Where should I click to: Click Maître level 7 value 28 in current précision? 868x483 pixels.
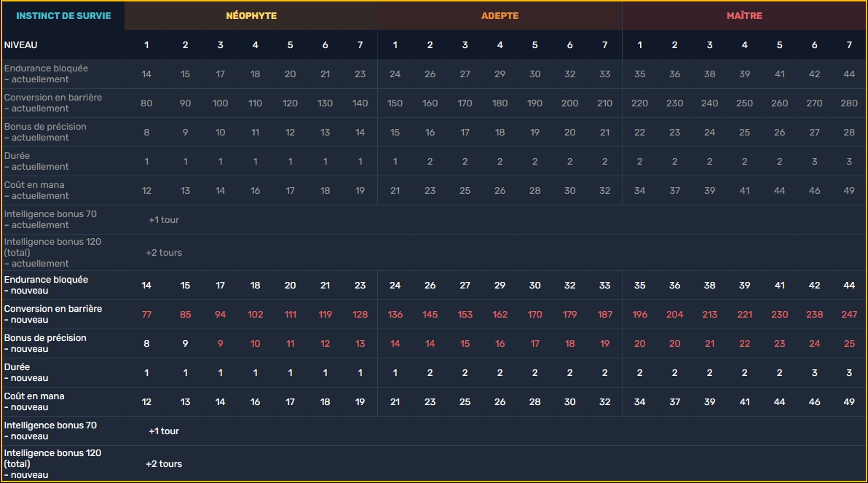pos(849,133)
